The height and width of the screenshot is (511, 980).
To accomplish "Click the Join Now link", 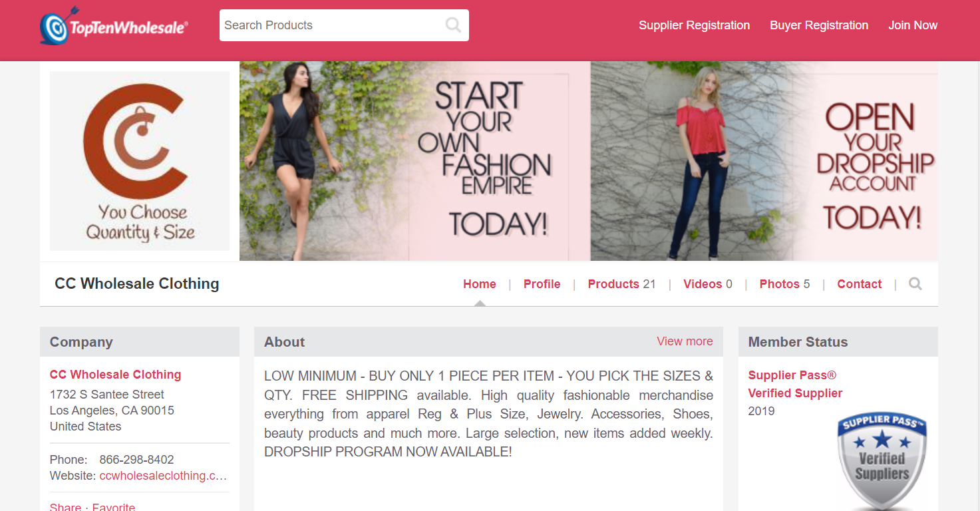I will pos(913,25).
